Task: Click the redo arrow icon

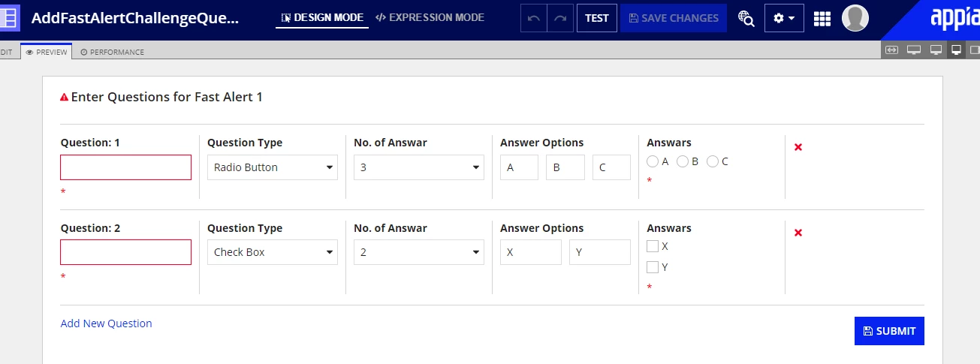Action: tap(560, 18)
